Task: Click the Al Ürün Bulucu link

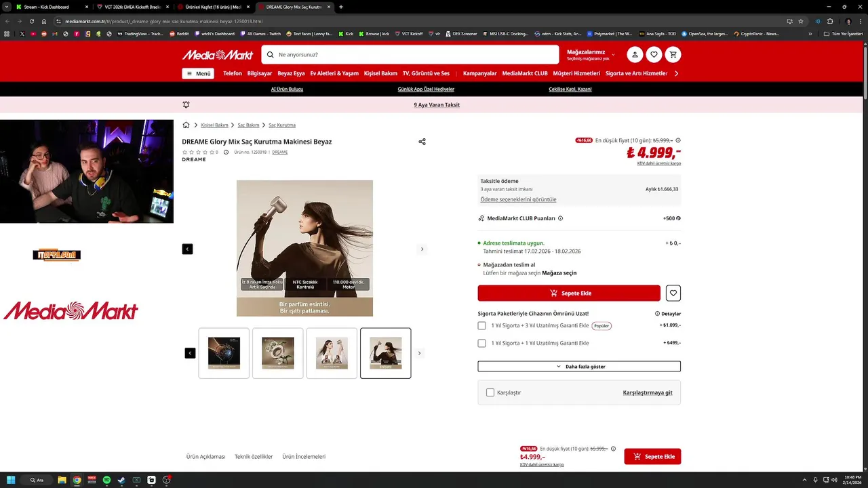Action: pos(287,89)
